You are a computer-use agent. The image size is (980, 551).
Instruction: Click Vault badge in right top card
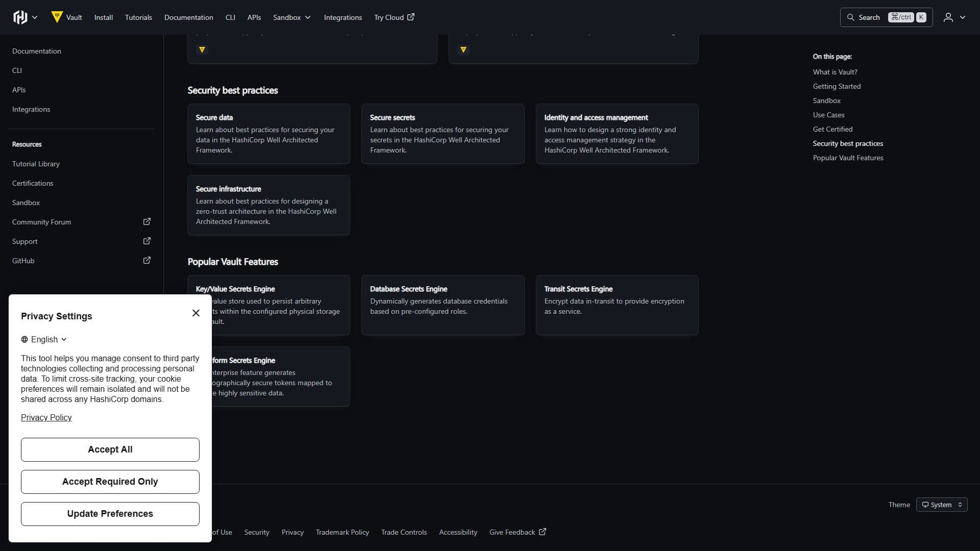463,49
